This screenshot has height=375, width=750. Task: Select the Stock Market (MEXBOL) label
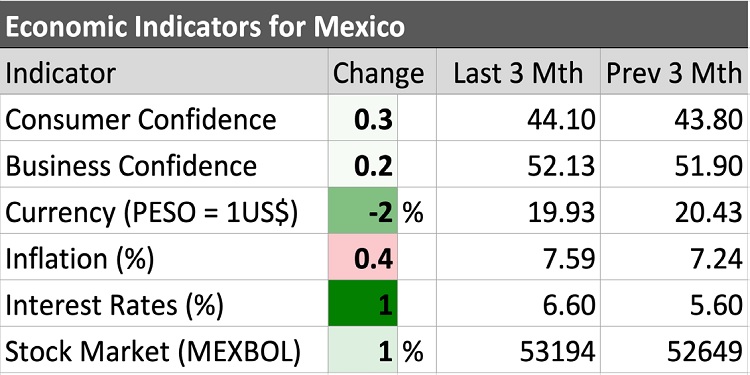153,352
